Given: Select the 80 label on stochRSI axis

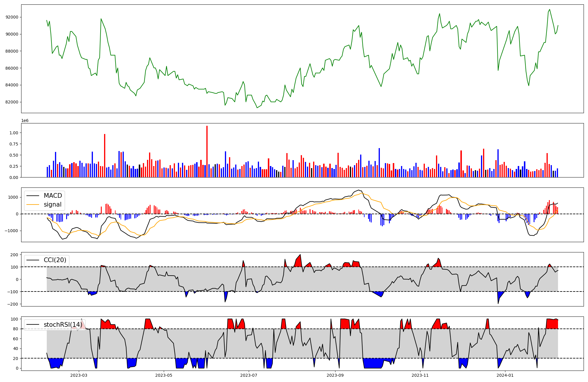Looking at the screenshot, I should pos(16,329).
